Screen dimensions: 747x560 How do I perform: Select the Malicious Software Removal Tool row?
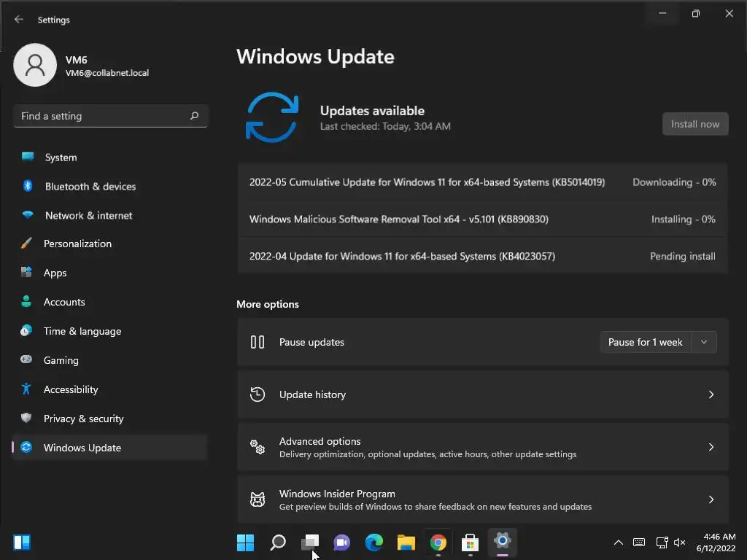coord(483,219)
